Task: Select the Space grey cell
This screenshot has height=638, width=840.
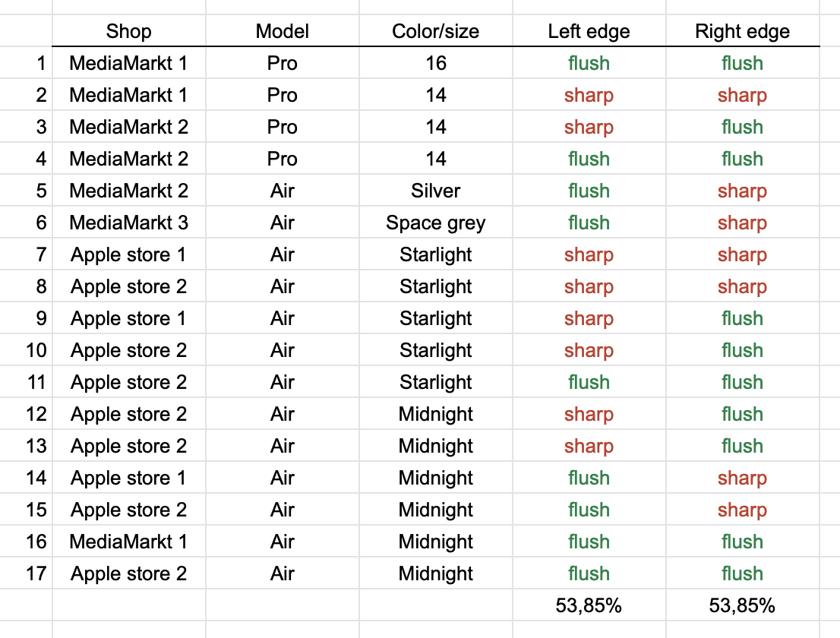Action: (436, 223)
